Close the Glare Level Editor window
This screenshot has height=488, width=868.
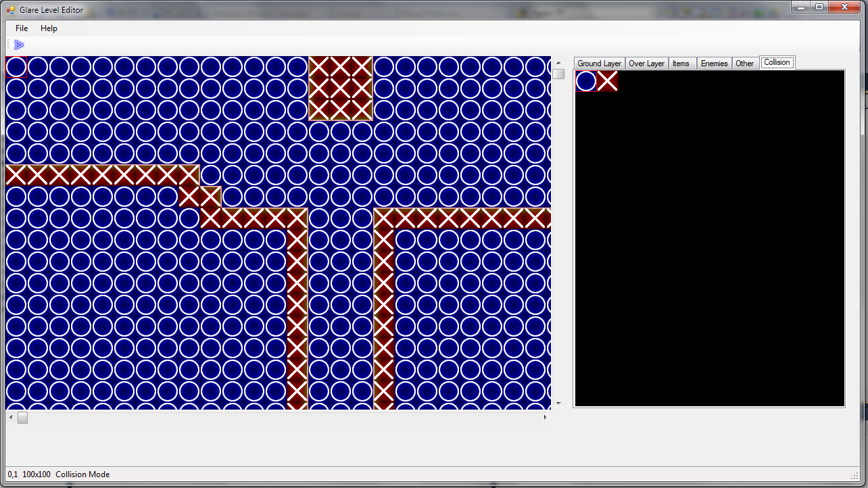(x=845, y=7)
